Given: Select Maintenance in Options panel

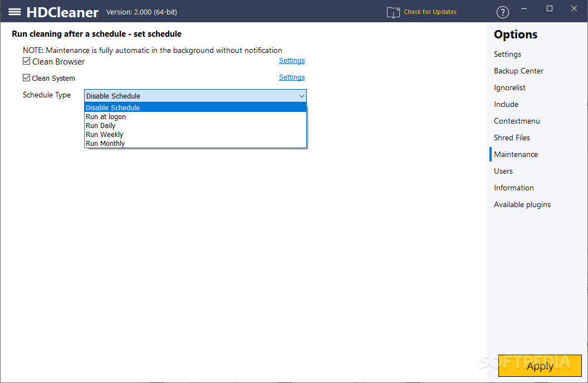Looking at the screenshot, I should (x=516, y=154).
